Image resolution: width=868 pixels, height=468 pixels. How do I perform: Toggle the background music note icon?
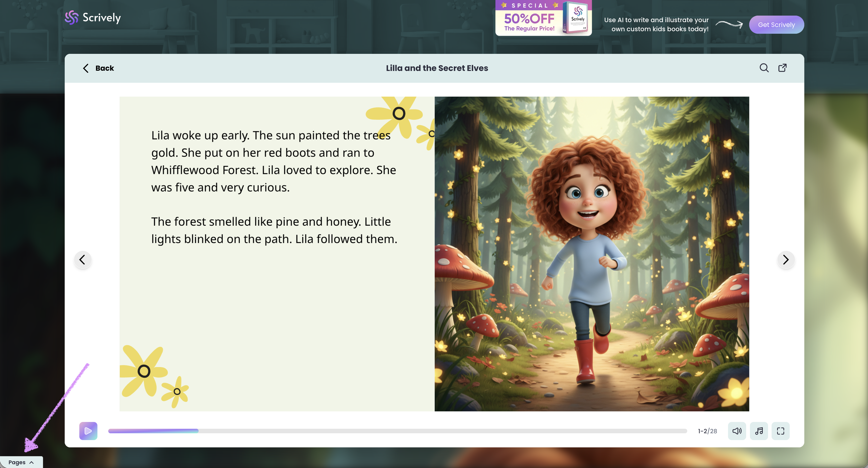coord(758,431)
